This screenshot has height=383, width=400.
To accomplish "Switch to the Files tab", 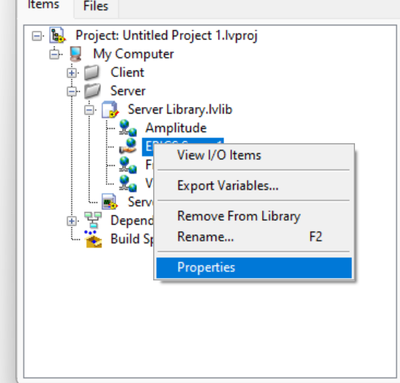I will (x=96, y=6).
